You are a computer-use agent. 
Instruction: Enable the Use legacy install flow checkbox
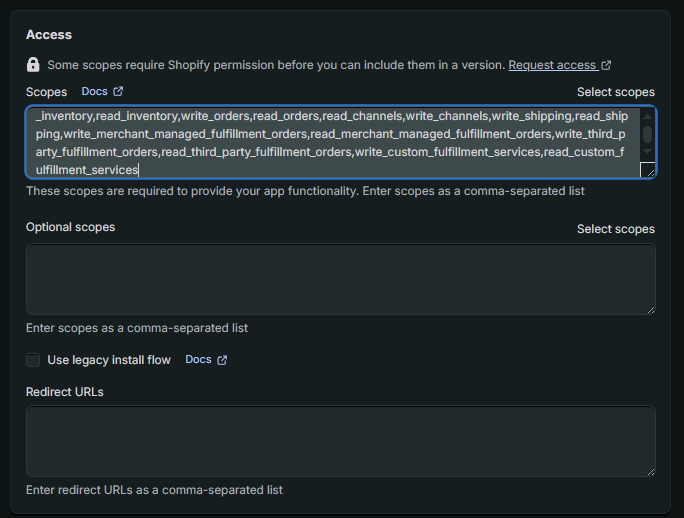[33, 360]
